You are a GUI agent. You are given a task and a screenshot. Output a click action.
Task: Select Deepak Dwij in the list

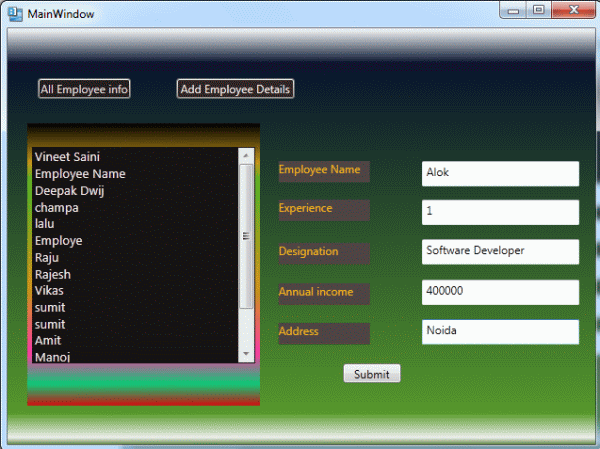click(x=135, y=191)
